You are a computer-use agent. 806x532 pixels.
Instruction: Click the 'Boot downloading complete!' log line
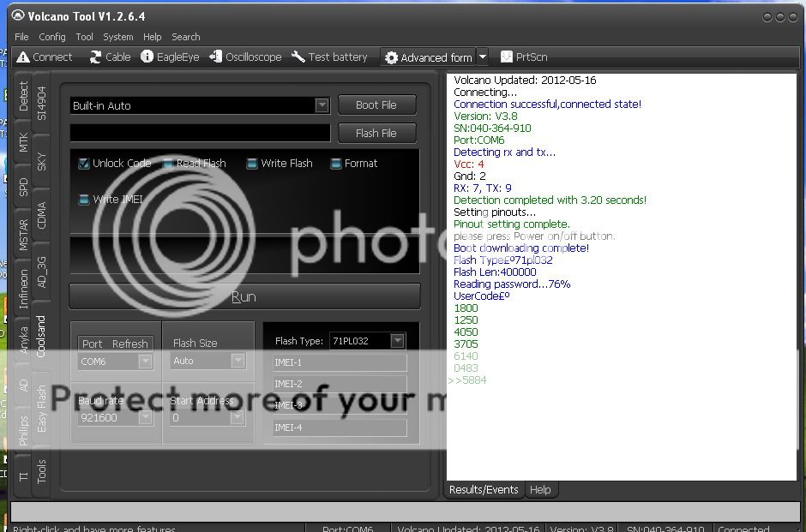pyautogui.click(x=521, y=248)
